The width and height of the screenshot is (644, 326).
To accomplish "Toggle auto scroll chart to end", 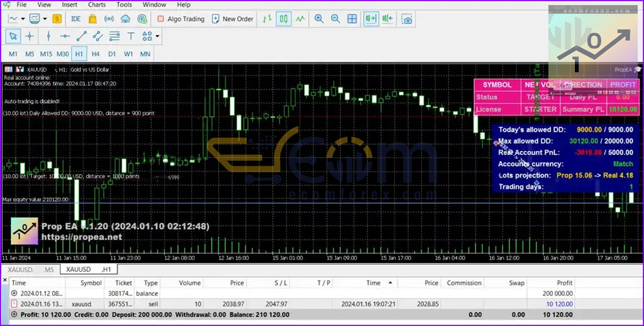I will point(371,19).
